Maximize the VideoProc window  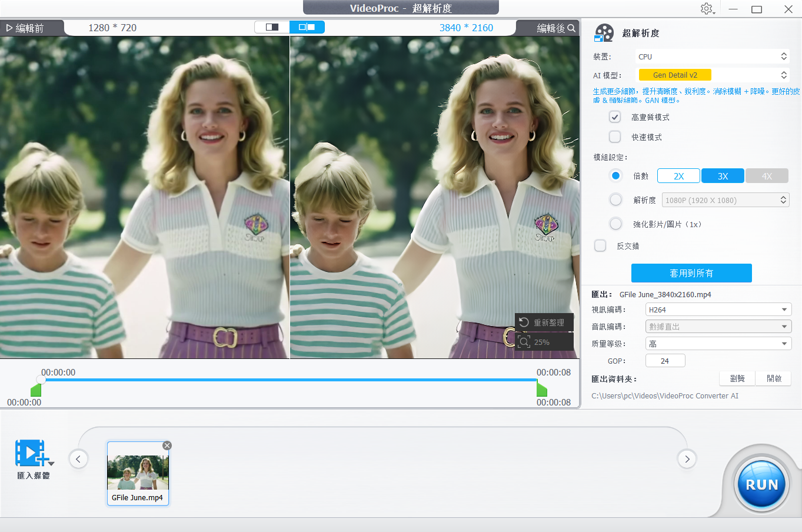point(757,9)
